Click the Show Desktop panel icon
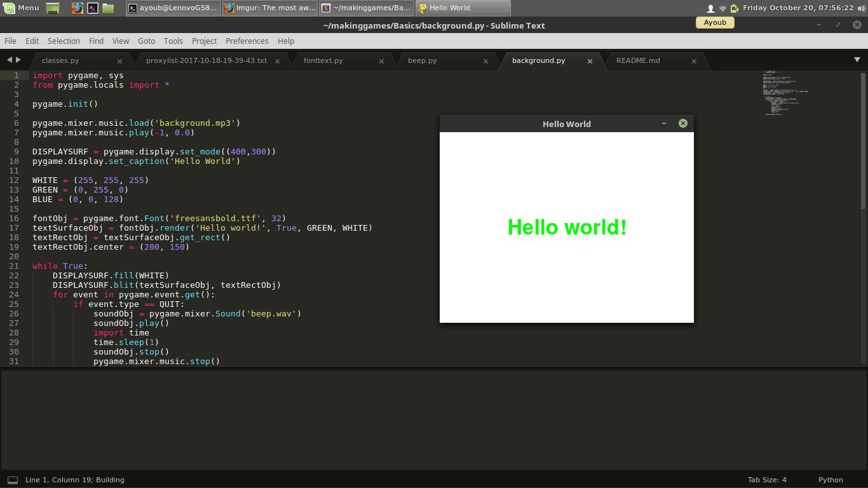Screen dimensions: 868x488 pyautogui.click(x=53, y=8)
